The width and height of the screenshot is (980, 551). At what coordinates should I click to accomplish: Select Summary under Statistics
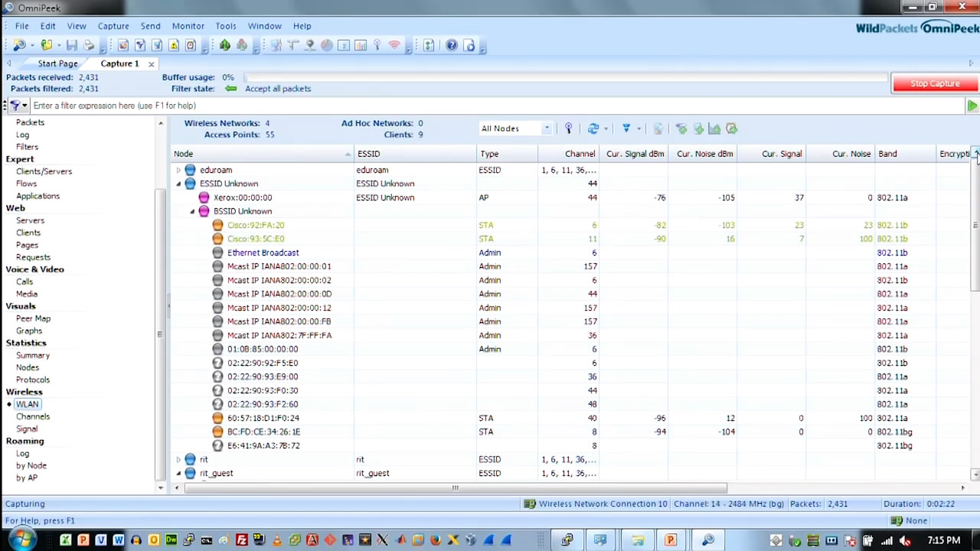pyautogui.click(x=33, y=355)
